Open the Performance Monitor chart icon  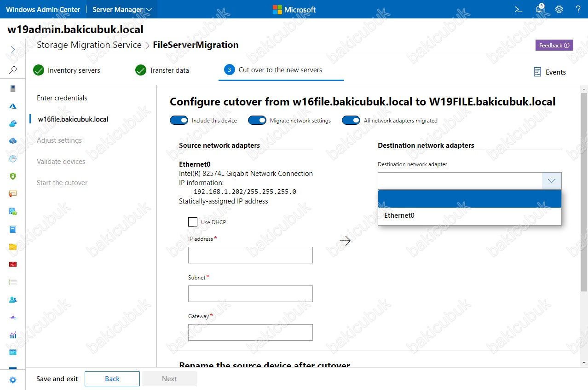point(13,335)
